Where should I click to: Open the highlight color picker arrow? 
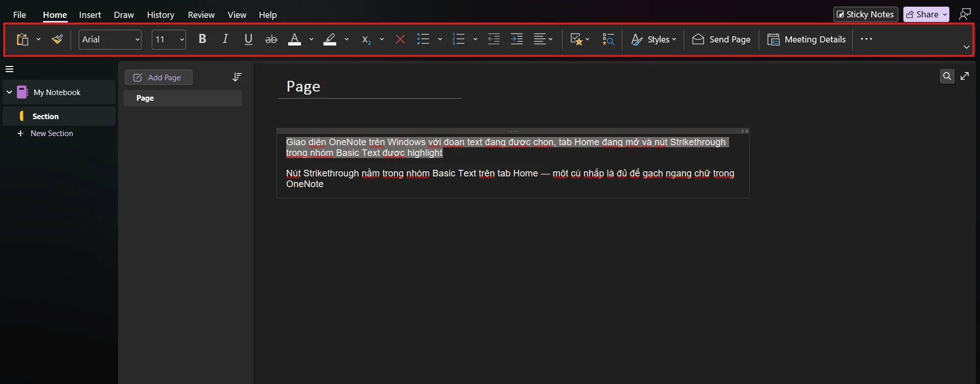tap(346, 39)
